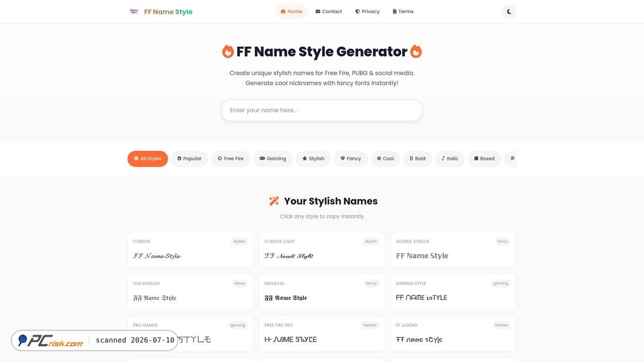Screen dimensions: 644x362
Task: Click the square icon in Boxed chip
Action: (x=476, y=158)
